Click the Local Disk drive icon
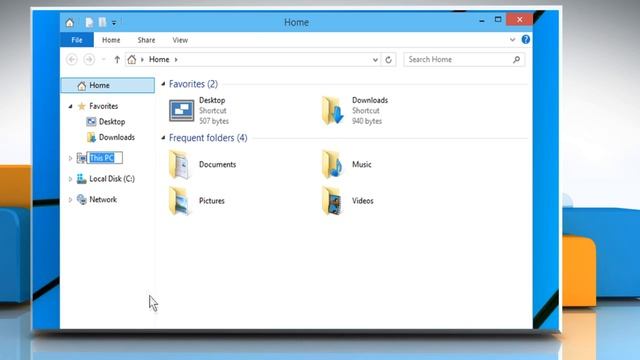Screen dimensions: 640x360 point(82,179)
